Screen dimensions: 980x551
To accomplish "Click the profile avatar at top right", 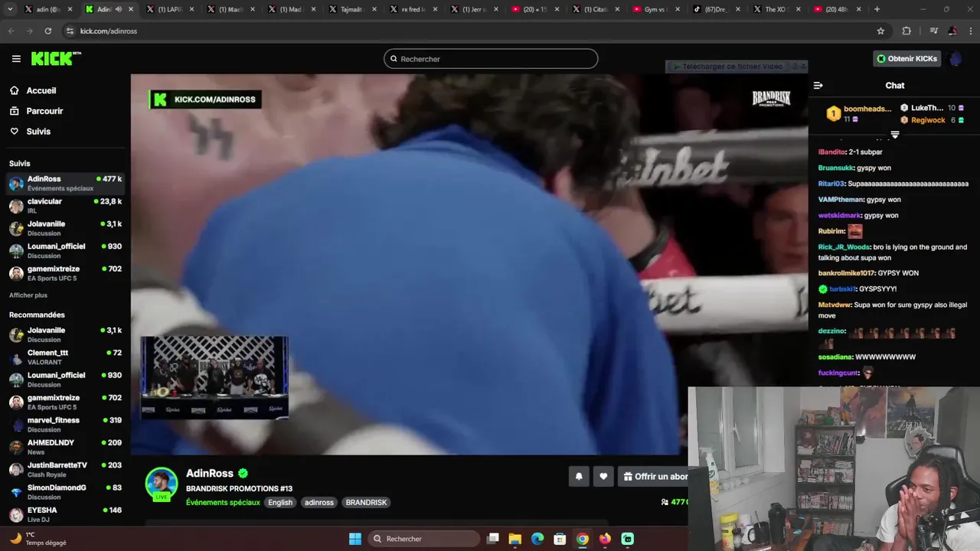I will point(955,59).
